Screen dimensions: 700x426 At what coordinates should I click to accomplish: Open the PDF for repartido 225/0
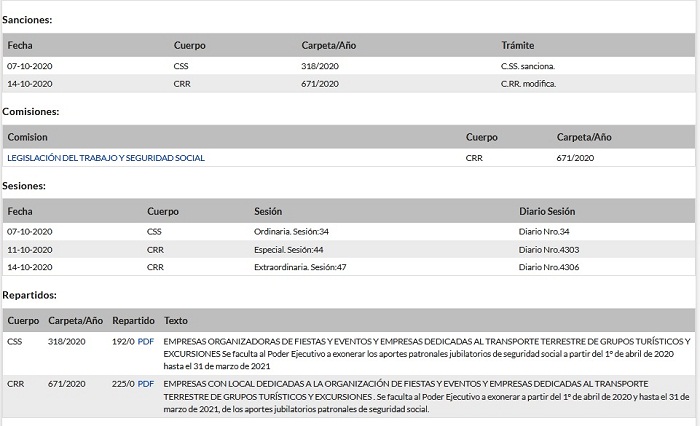tap(146, 383)
